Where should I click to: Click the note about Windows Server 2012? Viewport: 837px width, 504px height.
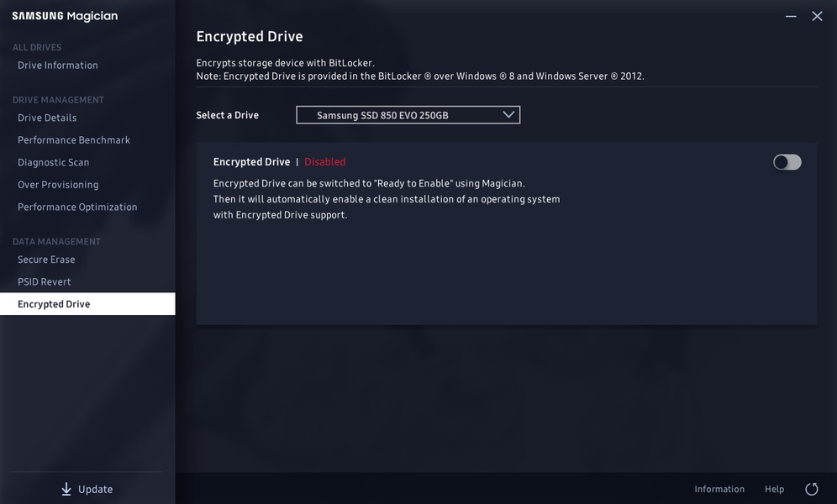420,76
